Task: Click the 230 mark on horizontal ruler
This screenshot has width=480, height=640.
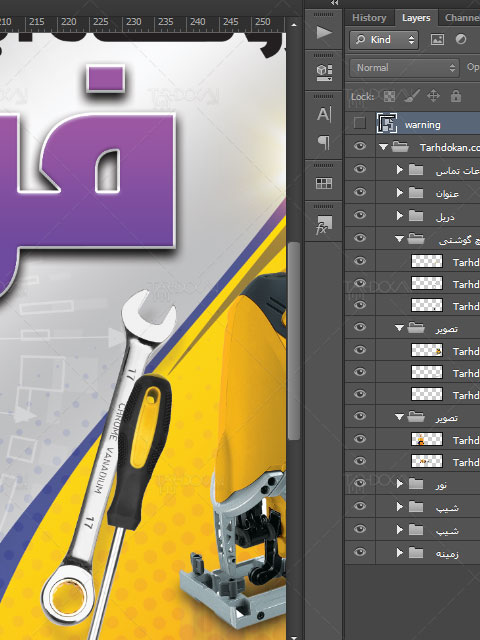Action: pos(133,21)
